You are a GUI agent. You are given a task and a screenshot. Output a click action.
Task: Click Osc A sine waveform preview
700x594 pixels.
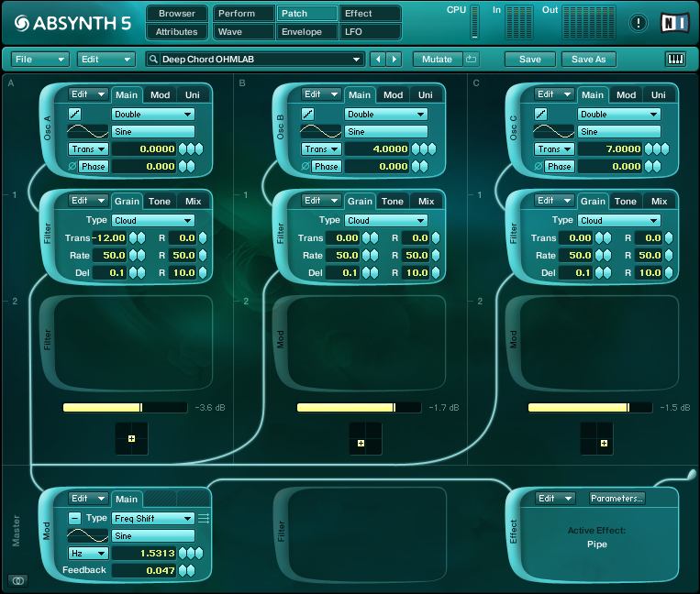pyautogui.click(x=87, y=132)
